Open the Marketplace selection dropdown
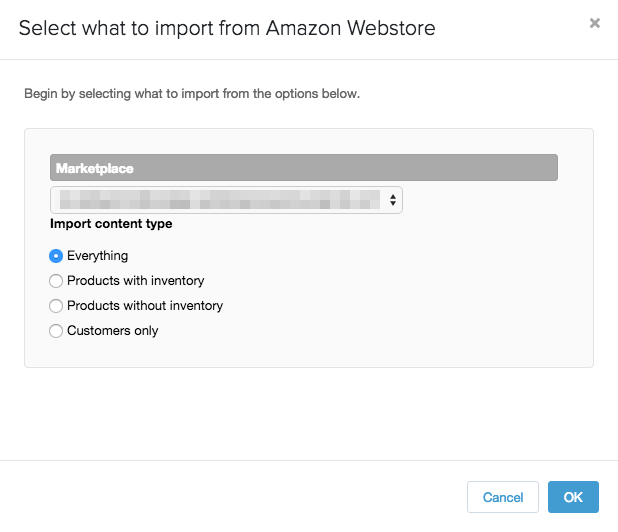The image size is (618, 532). pos(226,200)
